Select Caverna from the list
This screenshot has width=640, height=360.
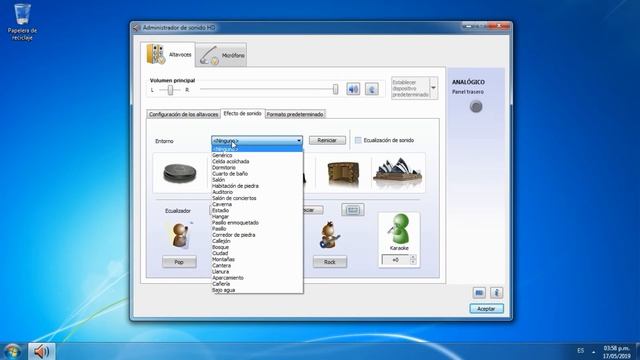tap(257, 204)
